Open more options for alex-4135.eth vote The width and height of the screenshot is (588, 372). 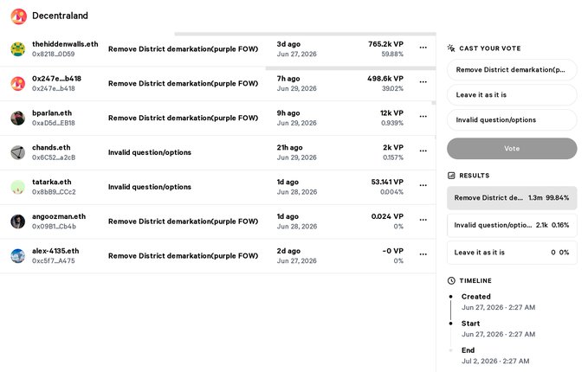(423, 254)
